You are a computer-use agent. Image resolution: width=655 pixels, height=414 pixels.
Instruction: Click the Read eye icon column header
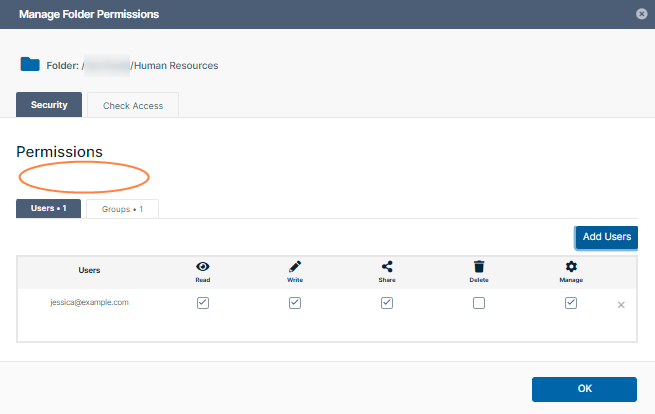(x=203, y=267)
